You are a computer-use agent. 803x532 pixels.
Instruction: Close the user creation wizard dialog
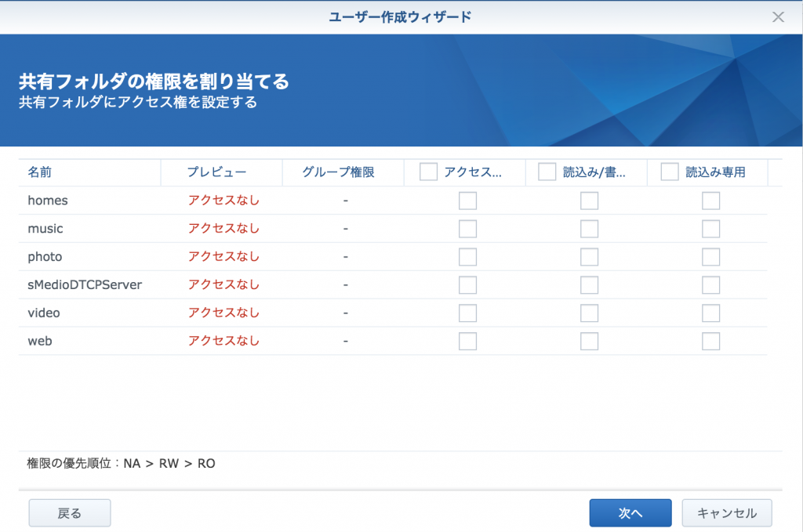(x=778, y=17)
